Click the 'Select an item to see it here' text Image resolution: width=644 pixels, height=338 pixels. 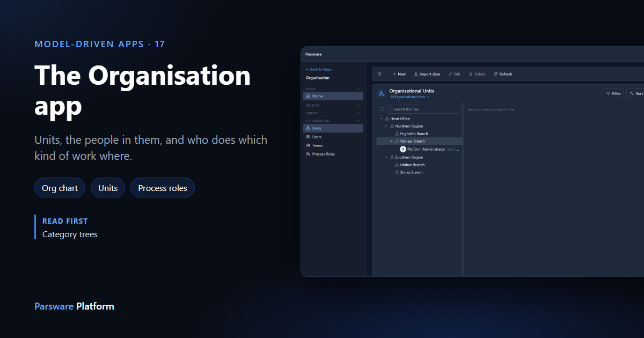(491, 109)
